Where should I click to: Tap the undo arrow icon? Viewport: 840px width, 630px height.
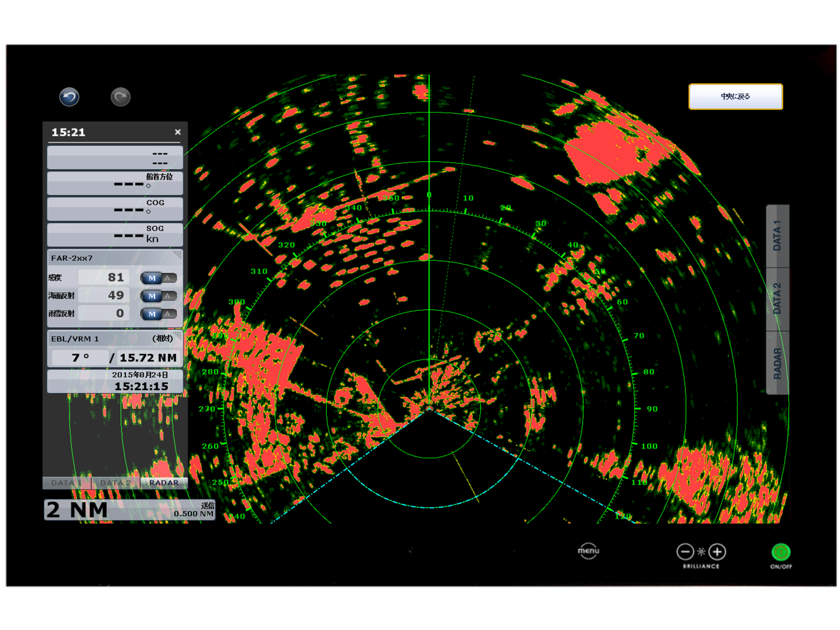click(x=69, y=97)
